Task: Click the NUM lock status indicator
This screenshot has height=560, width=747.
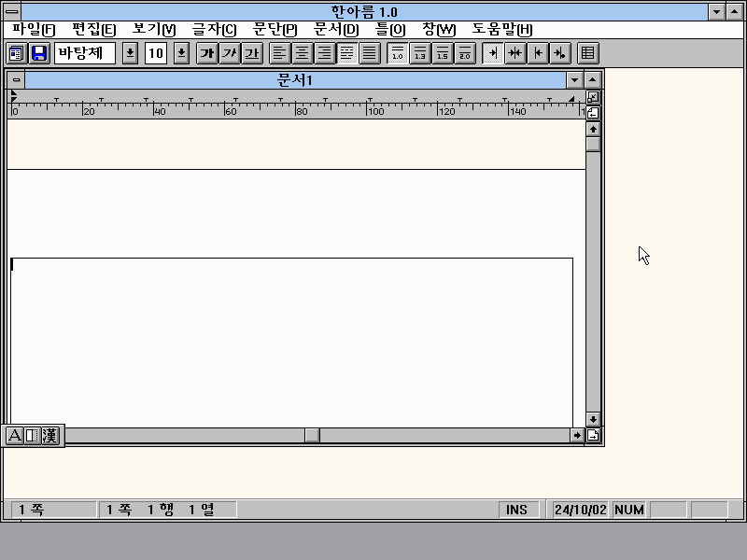Action: pyautogui.click(x=628, y=510)
